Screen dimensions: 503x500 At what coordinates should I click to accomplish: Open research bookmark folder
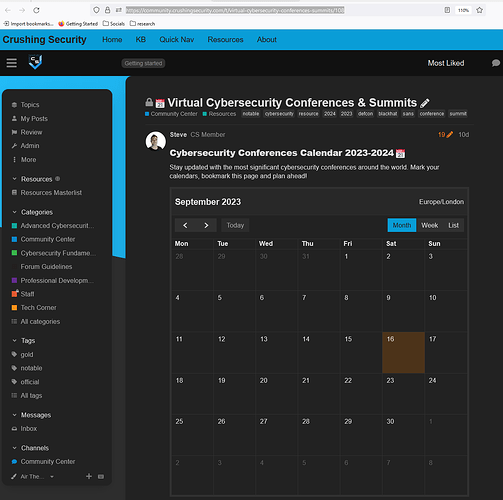pyautogui.click(x=142, y=24)
